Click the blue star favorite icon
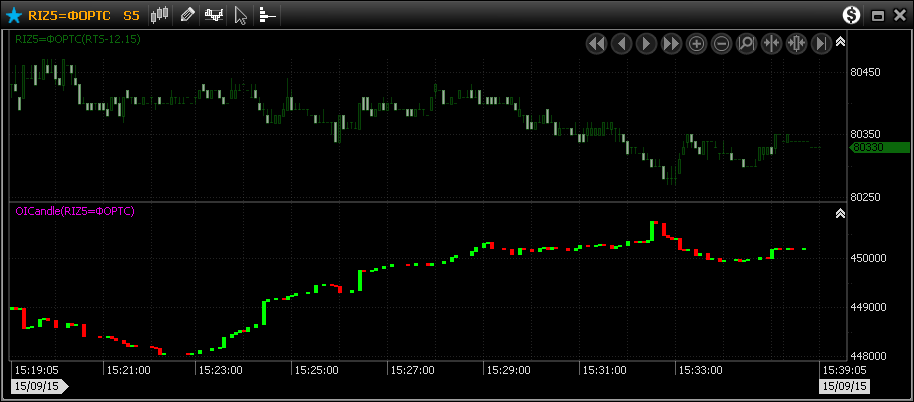 click(14, 15)
